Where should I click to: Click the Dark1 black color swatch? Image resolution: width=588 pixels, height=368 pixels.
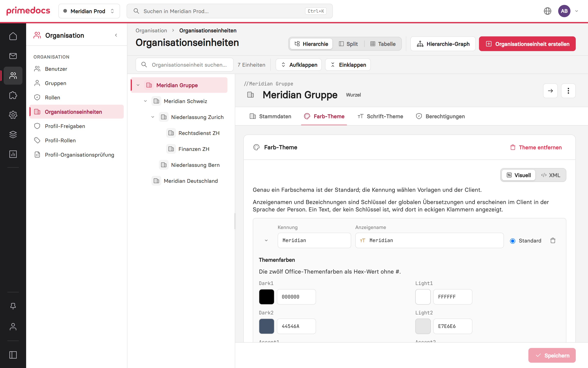pyautogui.click(x=267, y=297)
